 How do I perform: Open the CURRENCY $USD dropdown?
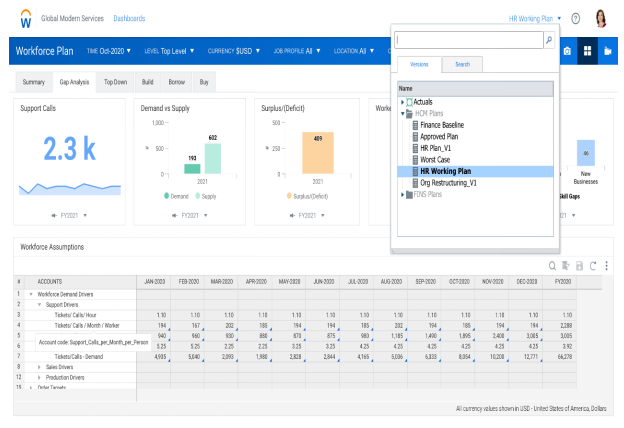pyautogui.click(x=234, y=51)
